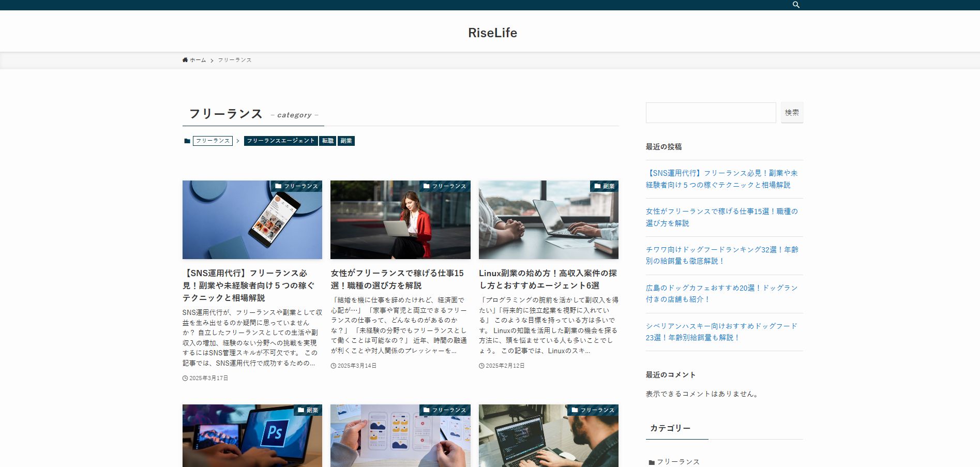Click フリーランス badge on the woman-in-red thumbnail
The image size is (980, 467).
click(445, 186)
